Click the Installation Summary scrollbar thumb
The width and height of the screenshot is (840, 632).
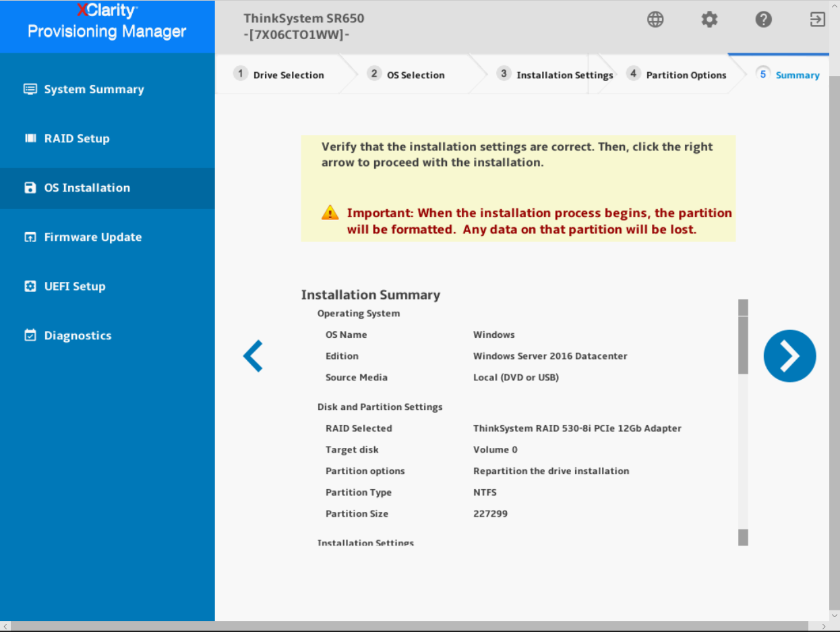744,345
